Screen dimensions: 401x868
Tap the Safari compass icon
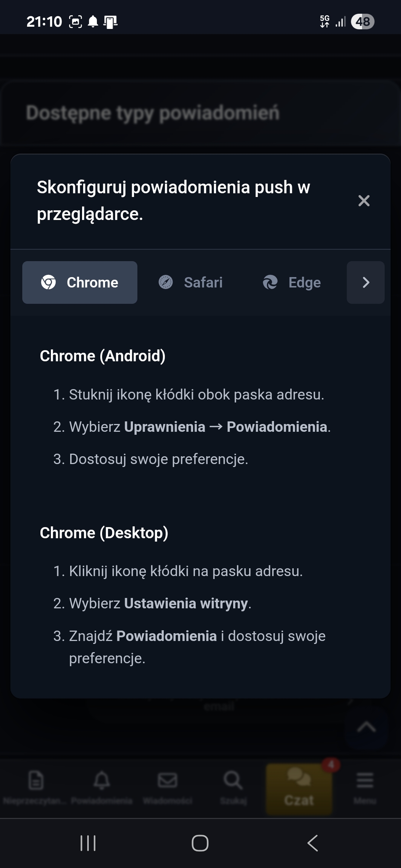pos(166,282)
